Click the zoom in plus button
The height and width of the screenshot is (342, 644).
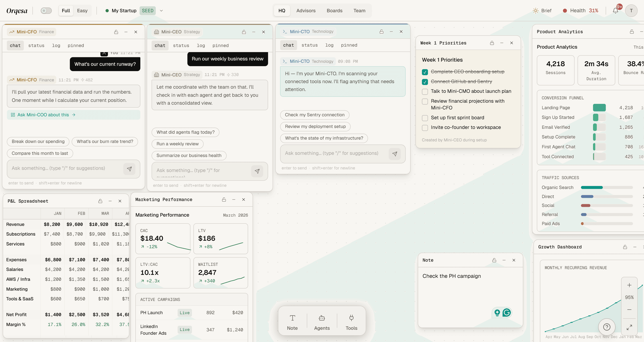tap(629, 285)
